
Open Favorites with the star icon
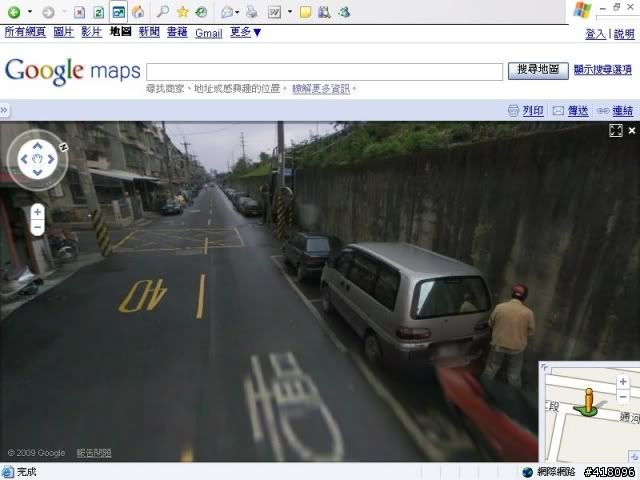point(182,12)
